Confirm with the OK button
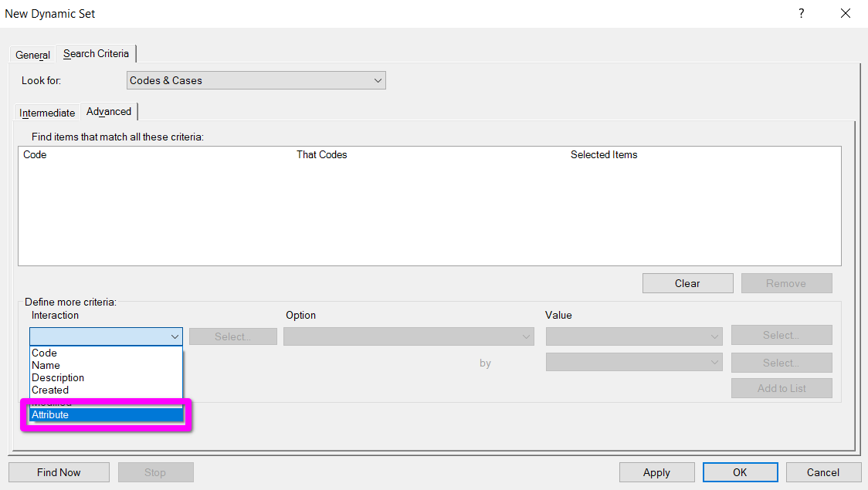Screen dimensions: 868x490 click(740, 472)
